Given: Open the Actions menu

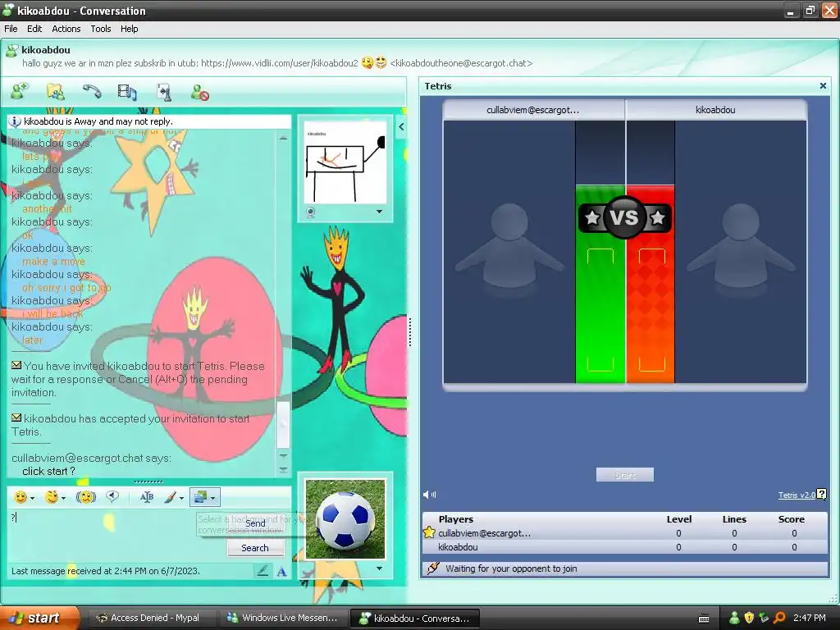Looking at the screenshot, I should 66,29.
